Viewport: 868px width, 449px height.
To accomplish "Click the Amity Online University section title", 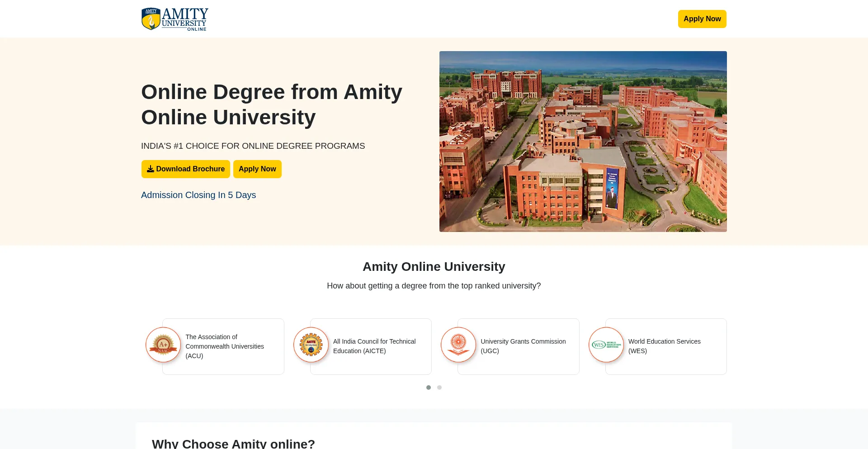I will click(434, 267).
